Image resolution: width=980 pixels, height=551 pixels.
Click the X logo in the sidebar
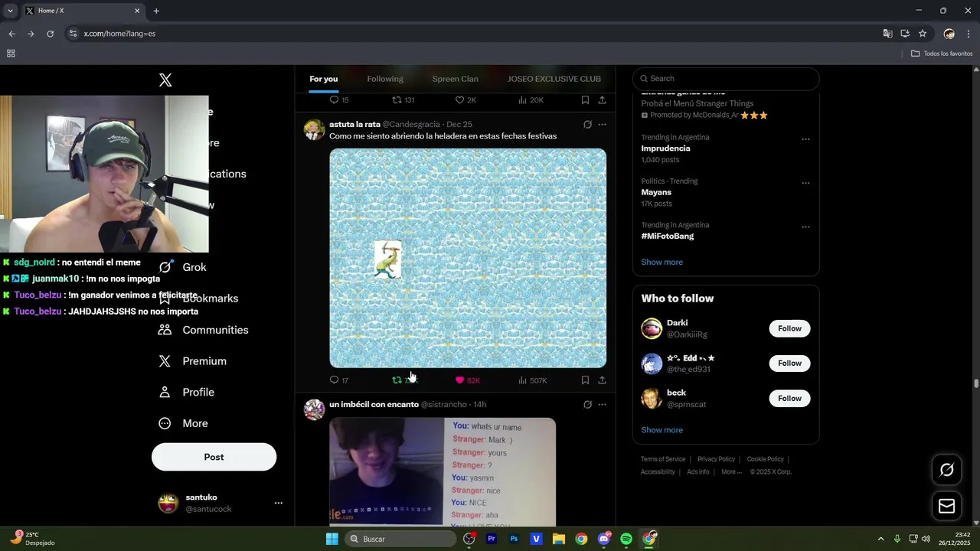pos(165,80)
